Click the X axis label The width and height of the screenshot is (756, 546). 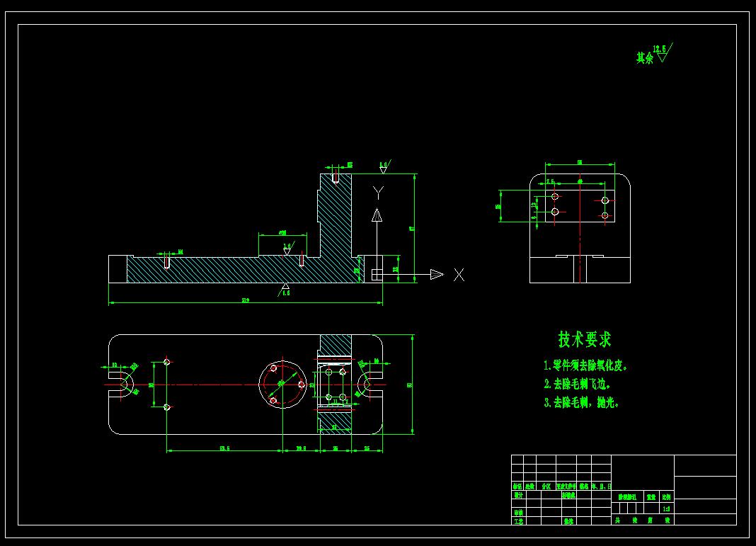459,275
